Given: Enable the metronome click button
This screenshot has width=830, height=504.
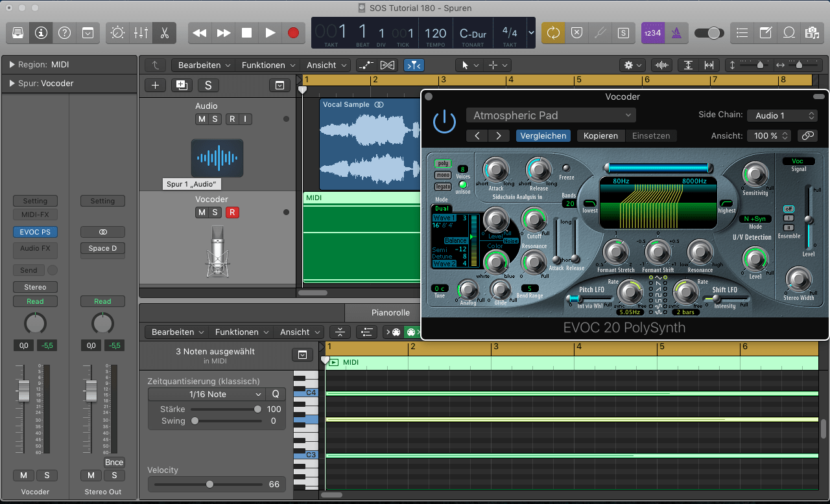Looking at the screenshot, I should [675, 32].
